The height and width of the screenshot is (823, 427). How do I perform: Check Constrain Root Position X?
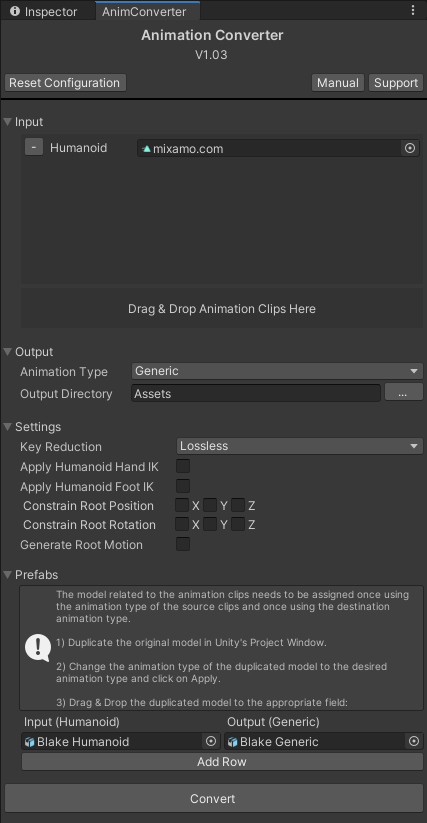coord(182,505)
